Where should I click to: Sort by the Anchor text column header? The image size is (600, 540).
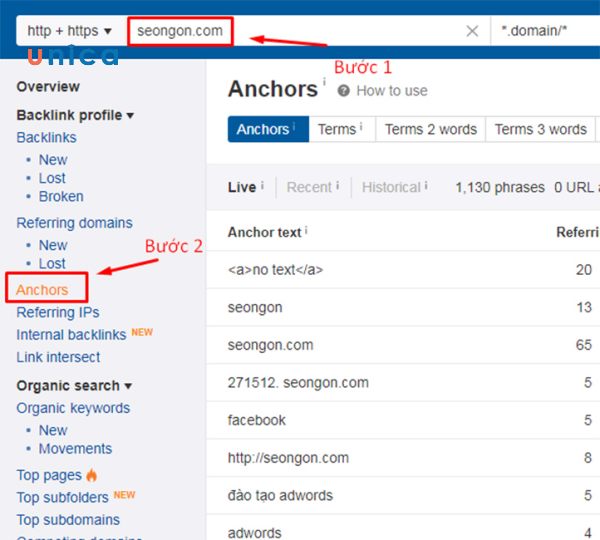[x=264, y=232]
